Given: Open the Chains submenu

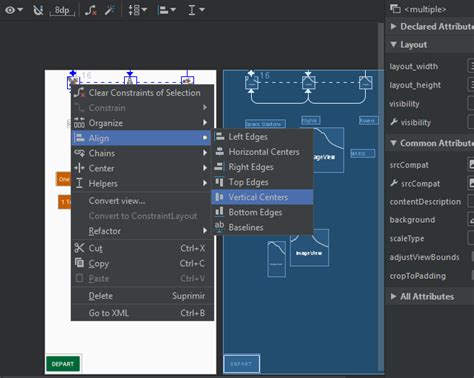Looking at the screenshot, I should pos(142,153).
